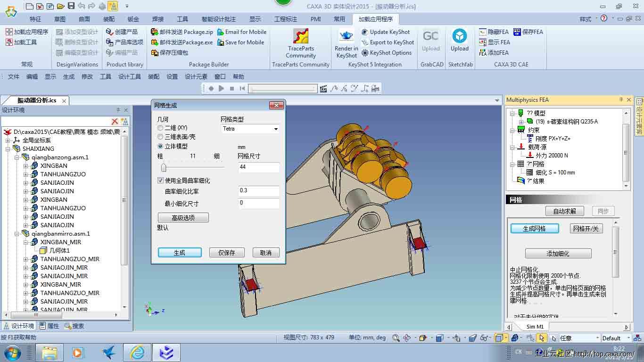Open 产品库选项 in Product library
Screen dimensions: 644x362
pyautogui.click(x=124, y=42)
